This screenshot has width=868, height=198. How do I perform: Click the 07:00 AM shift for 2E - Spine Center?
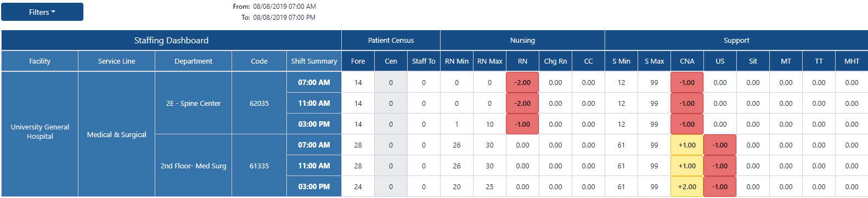pos(314,82)
